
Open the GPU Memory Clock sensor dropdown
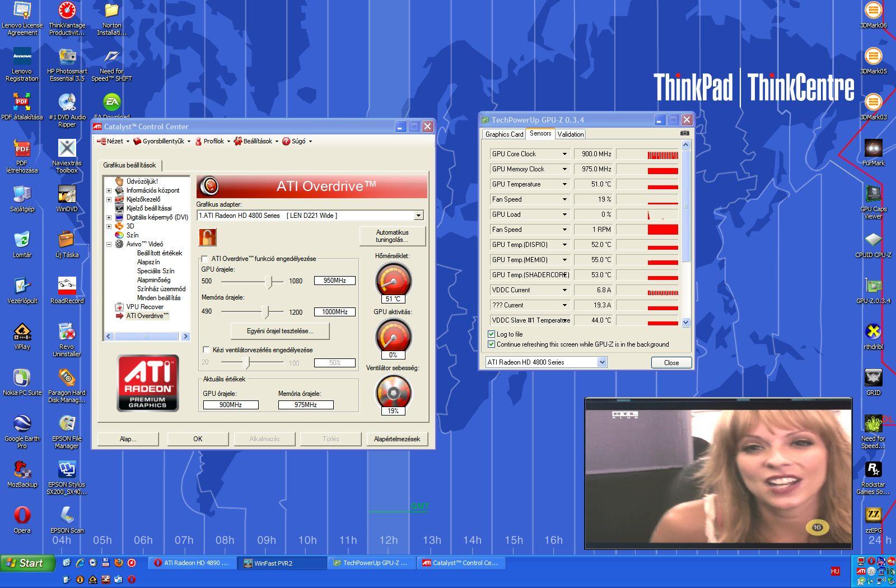coord(564,169)
